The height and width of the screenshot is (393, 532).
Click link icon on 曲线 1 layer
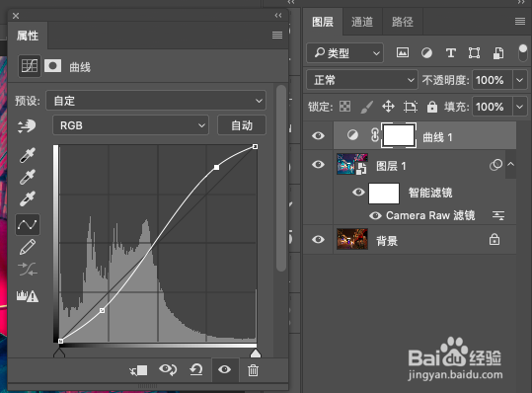tap(375, 135)
